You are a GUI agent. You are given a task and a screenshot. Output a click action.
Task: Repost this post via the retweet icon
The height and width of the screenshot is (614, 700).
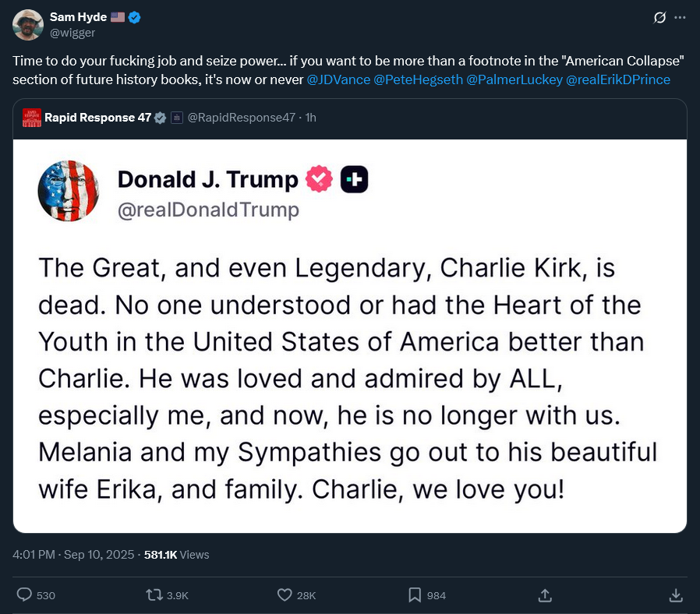click(156, 595)
